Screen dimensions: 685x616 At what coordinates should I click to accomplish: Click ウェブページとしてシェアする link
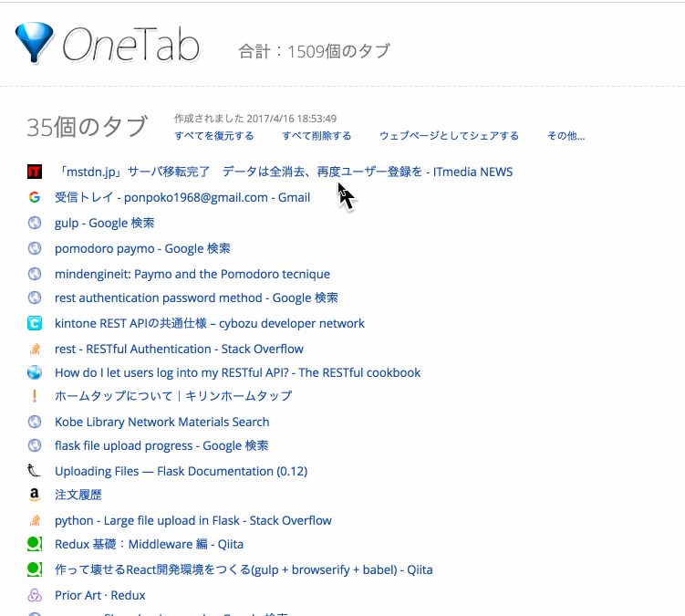[x=449, y=136]
